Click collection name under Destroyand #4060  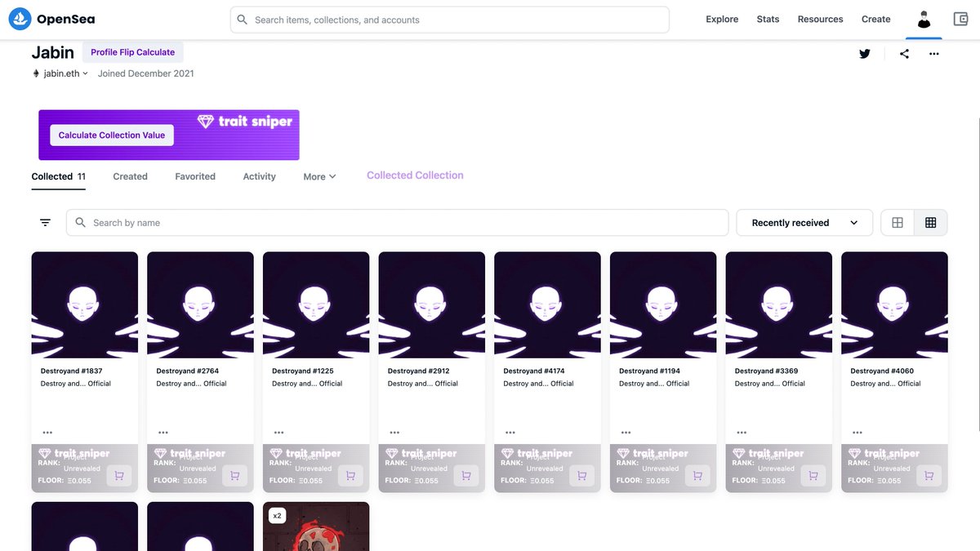click(885, 384)
